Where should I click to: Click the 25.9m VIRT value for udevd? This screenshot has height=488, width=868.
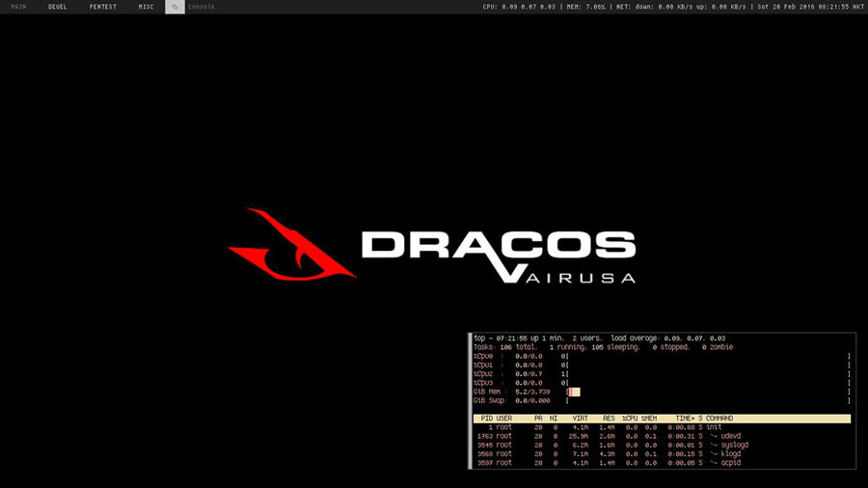coord(579,436)
